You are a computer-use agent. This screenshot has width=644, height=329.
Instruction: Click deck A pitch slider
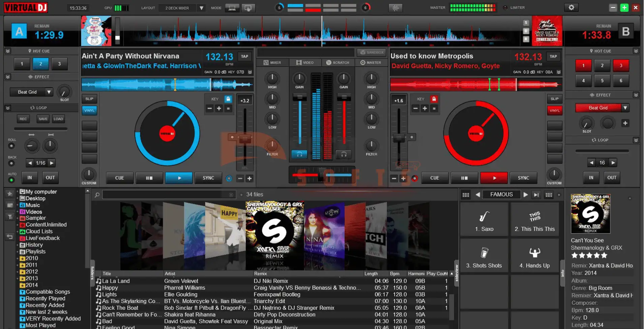[245, 138]
